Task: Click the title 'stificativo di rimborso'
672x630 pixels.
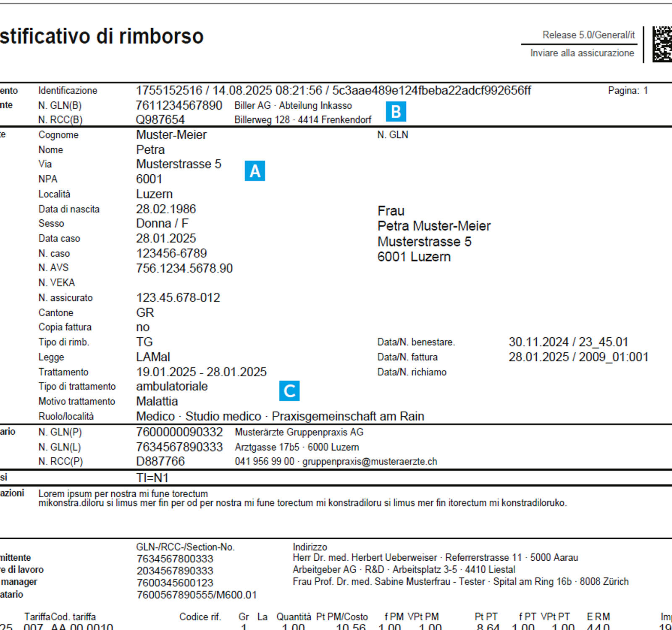Action: click(101, 36)
